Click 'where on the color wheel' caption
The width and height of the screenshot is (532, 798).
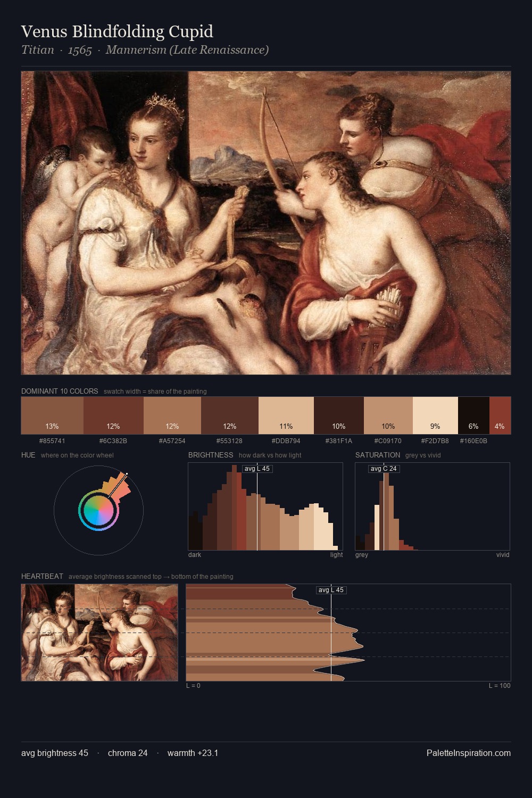[x=77, y=455]
